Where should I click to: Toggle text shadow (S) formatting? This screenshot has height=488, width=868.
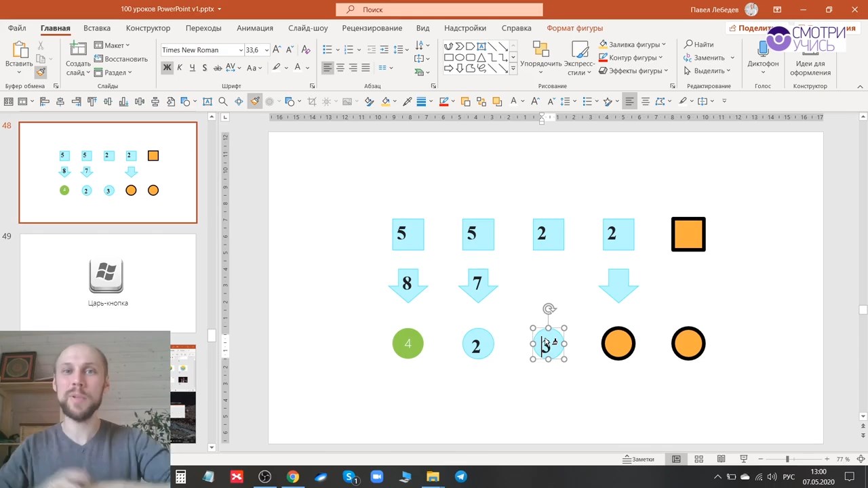tap(205, 68)
